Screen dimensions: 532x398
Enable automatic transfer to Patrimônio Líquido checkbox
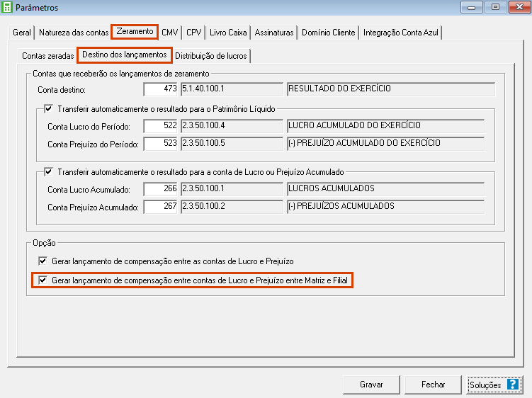49,109
